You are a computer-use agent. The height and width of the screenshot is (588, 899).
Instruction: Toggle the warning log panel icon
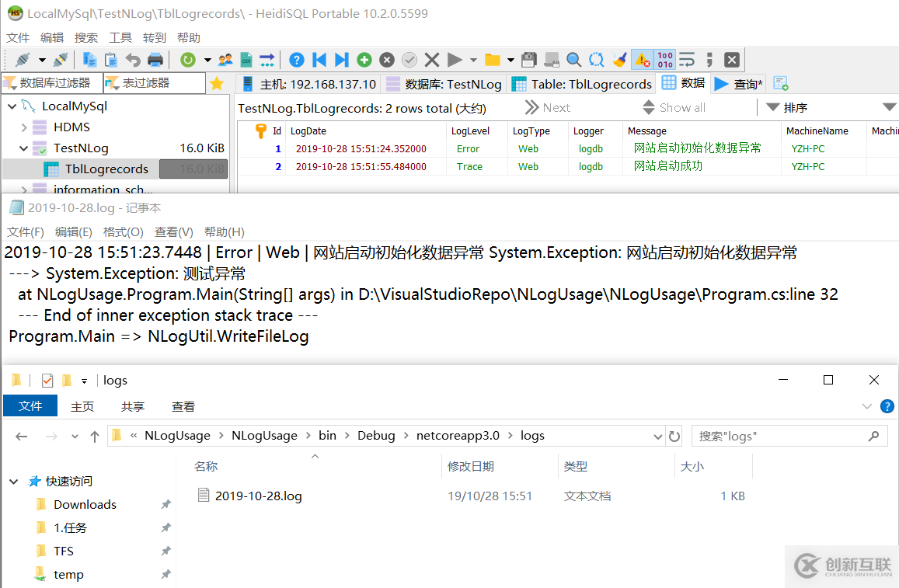click(x=640, y=60)
